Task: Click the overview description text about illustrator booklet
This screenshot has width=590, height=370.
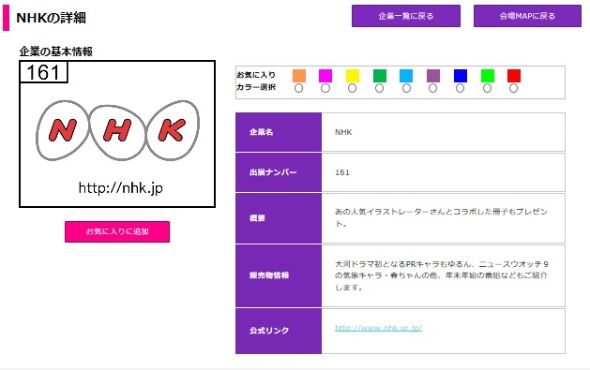Action: (441, 218)
